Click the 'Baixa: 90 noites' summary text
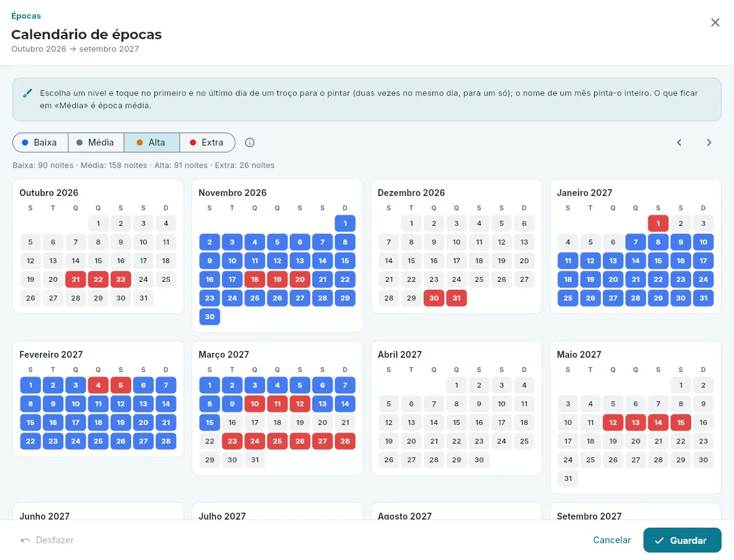This screenshot has width=734, height=560. [x=43, y=166]
